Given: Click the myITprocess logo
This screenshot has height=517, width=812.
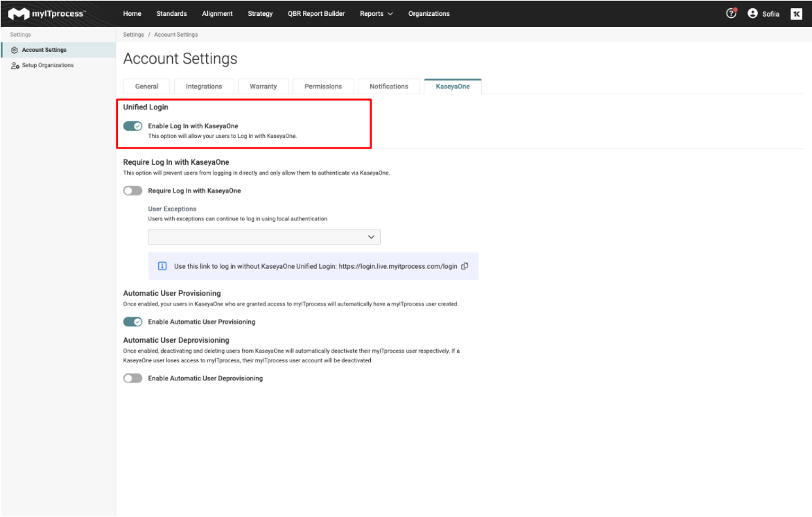Looking at the screenshot, I should [46, 13].
